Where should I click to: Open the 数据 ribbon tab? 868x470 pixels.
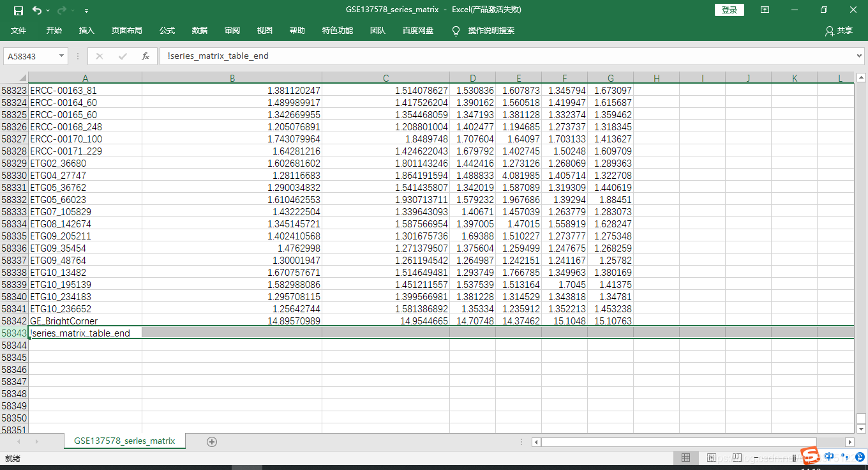200,31
